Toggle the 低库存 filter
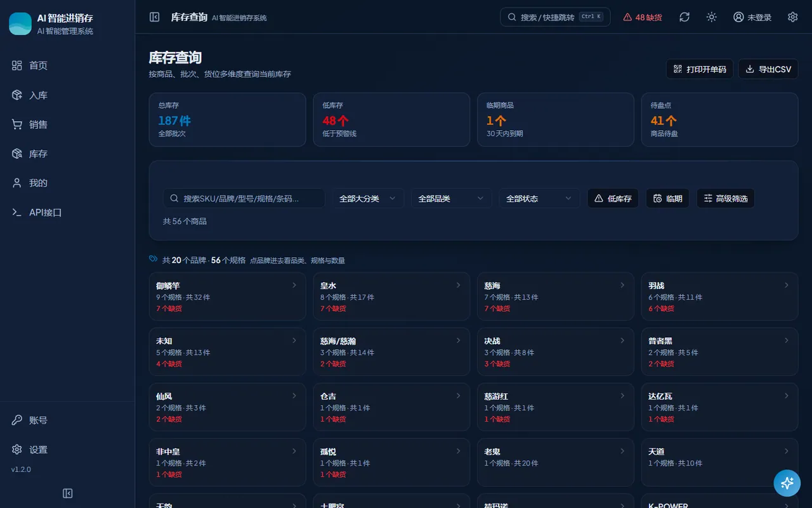Viewport: 812px width, 508px height. [613, 198]
